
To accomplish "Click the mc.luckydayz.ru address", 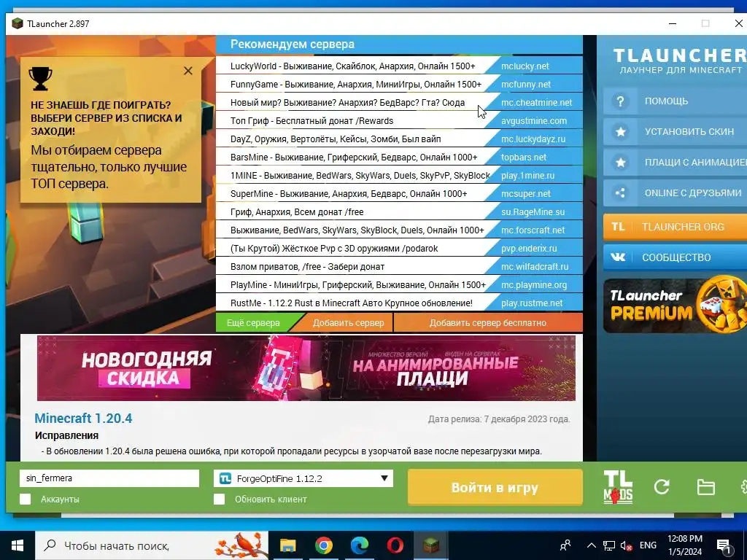I will tap(533, 139).
